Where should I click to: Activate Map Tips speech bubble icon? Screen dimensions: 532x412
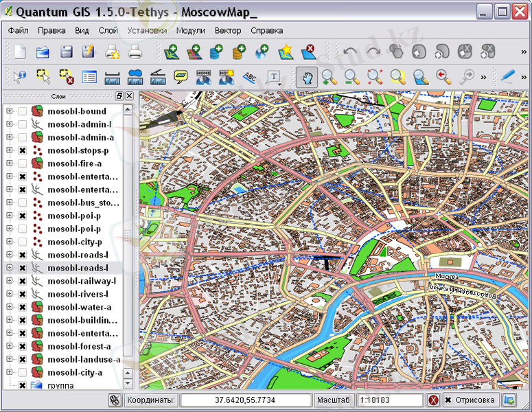click(x=181, y=77)
